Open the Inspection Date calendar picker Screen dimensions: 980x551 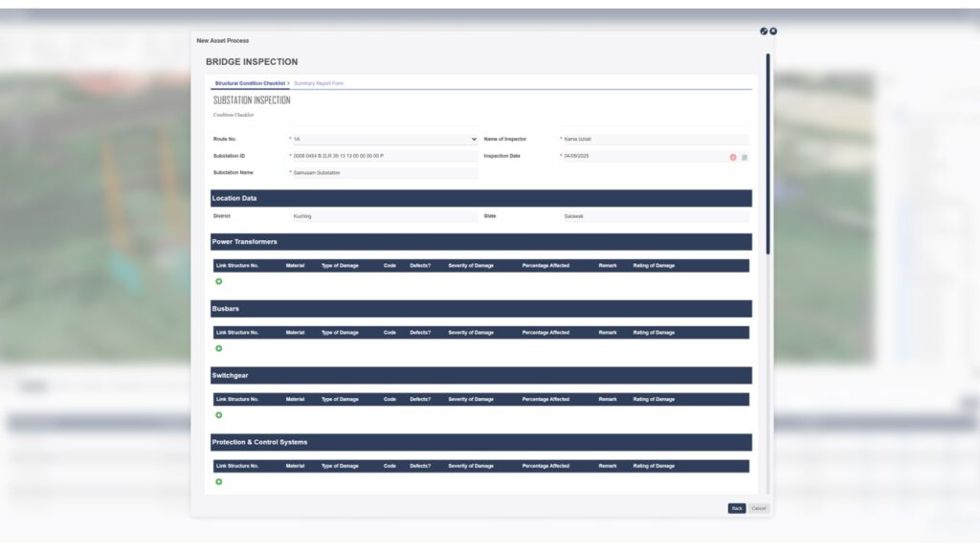tap(745, 157)
